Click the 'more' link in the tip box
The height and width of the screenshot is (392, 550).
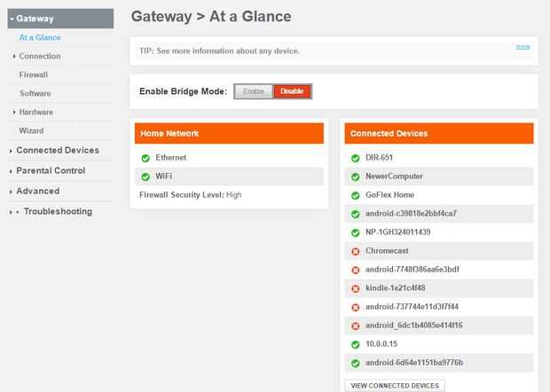coord(523,46)
